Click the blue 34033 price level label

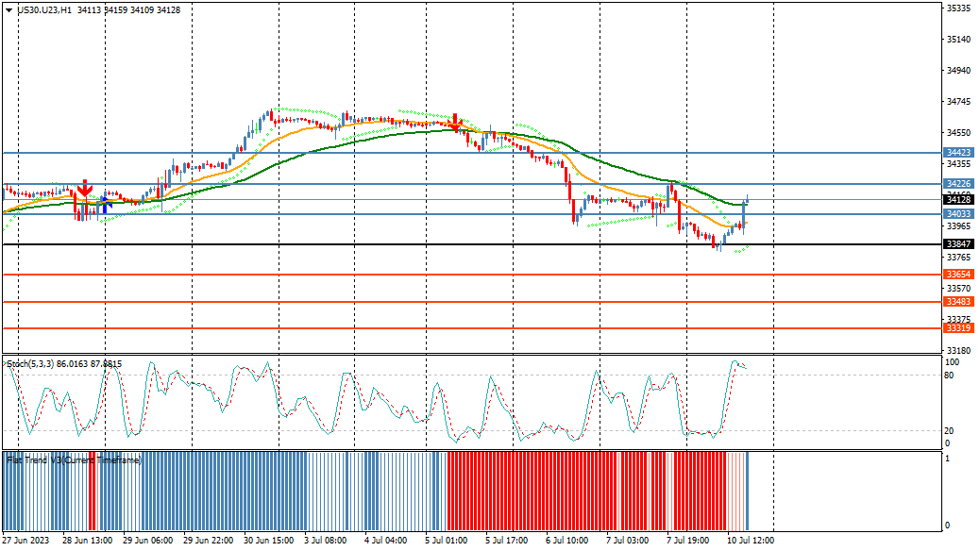pos(958,213)
